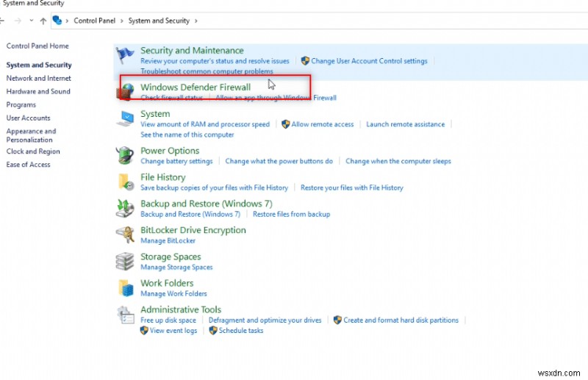588x380 pixels.
Task: Click the Storage Spaces drives icon
Action: (x=126, y=261)
